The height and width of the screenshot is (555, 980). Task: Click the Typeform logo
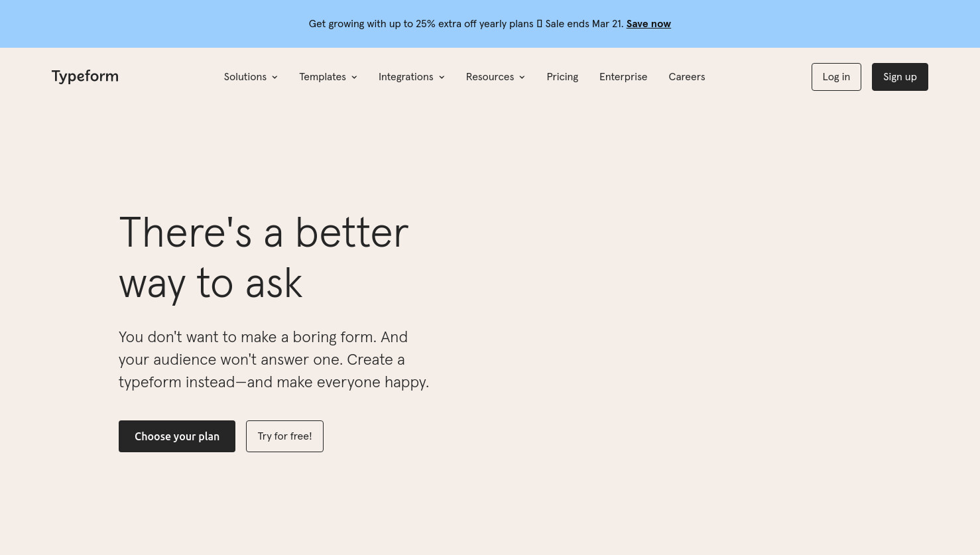[85, 77]
